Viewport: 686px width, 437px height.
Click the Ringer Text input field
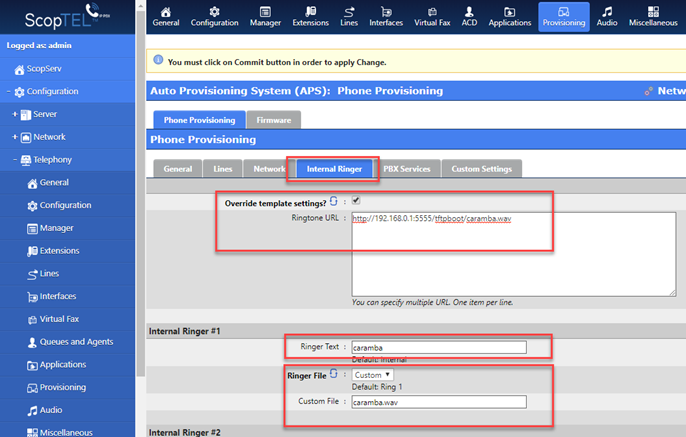(439, 347)
